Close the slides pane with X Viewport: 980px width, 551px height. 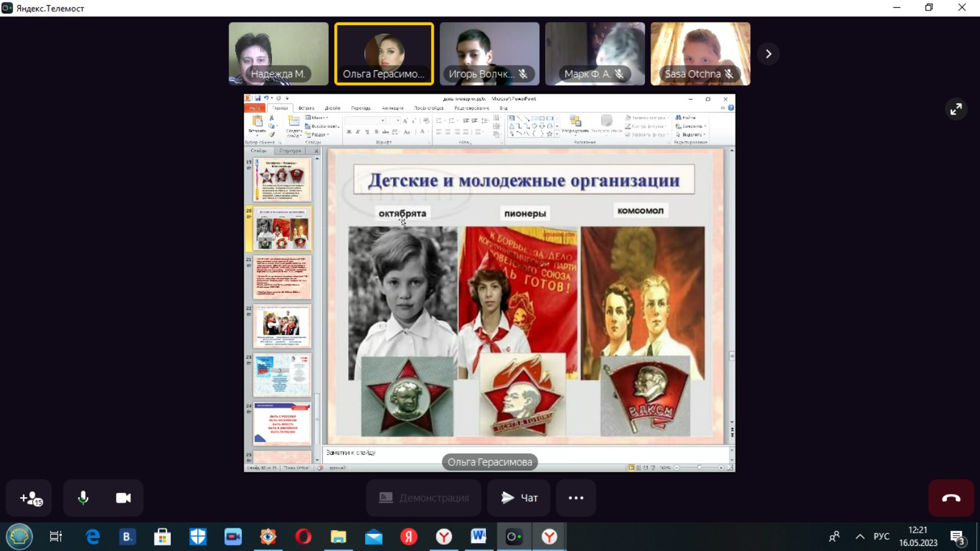point(317,151)
